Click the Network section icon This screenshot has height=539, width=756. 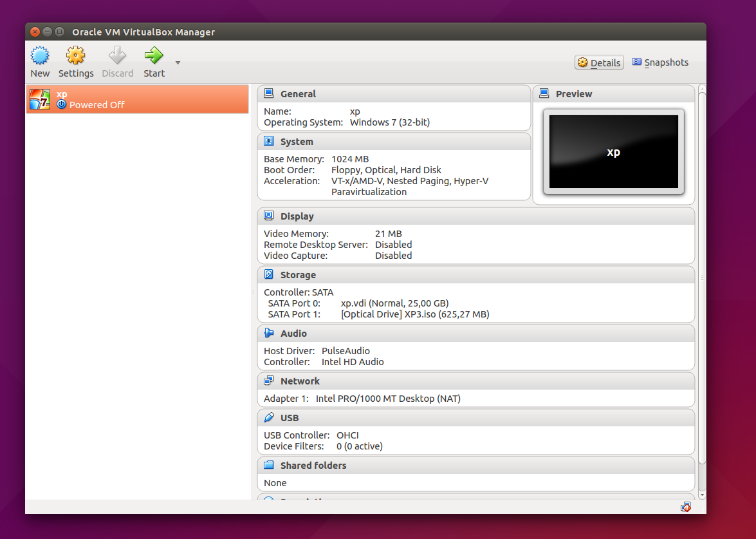pyautogui.click(x=269, y=381)
